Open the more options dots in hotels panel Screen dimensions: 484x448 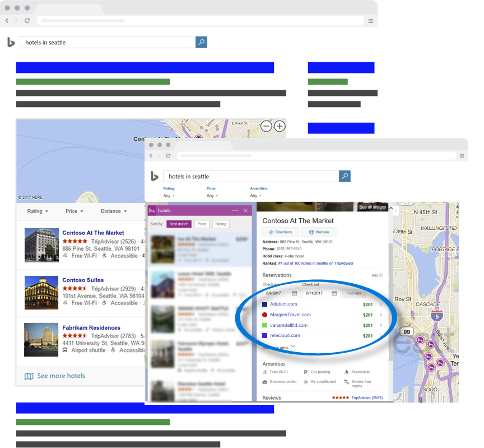point(235,210)
